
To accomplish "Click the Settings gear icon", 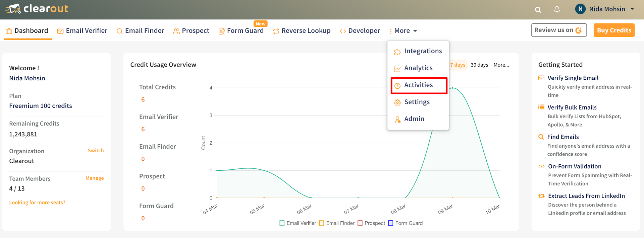I will coord(397,103).
